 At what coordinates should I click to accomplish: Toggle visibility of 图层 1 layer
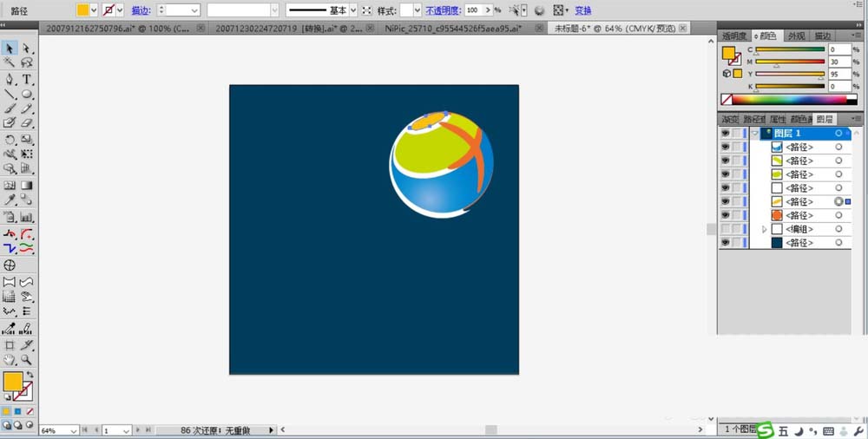coord(725,134)
